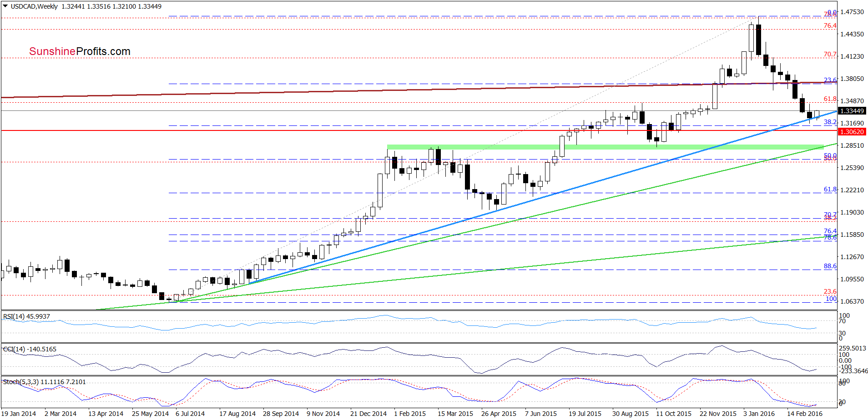This screenshot has height=420, width=868.
Task: Click the 1.28510 price axis label
Action: pyautogui.click(x=852, y=145)
